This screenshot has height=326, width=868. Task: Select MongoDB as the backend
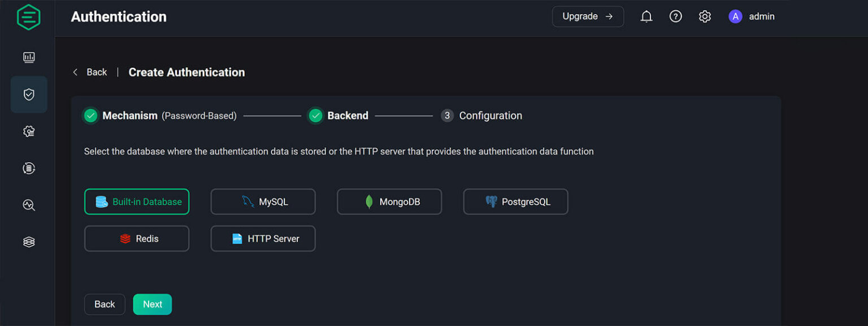(389, 201)
